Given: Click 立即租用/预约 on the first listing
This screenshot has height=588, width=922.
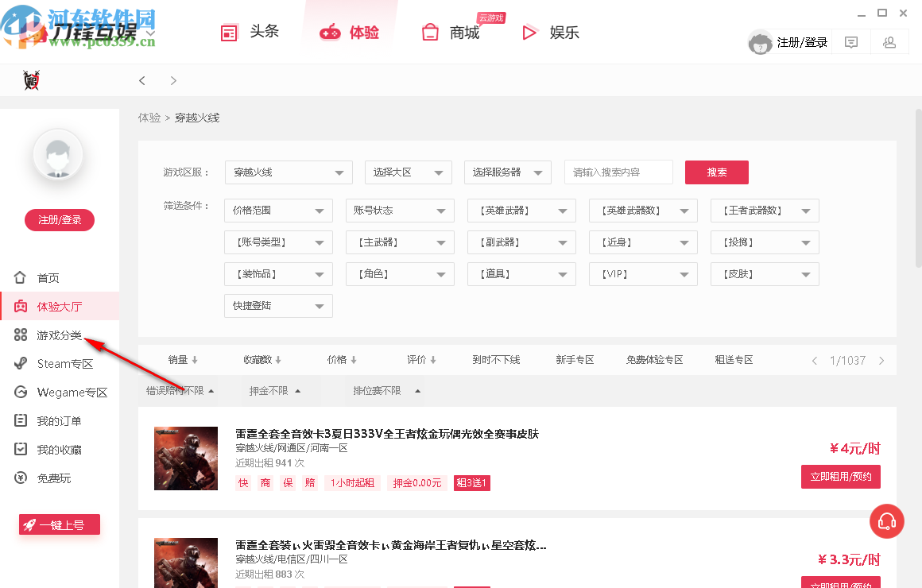Looking at the screenshot, I should 840,477.
